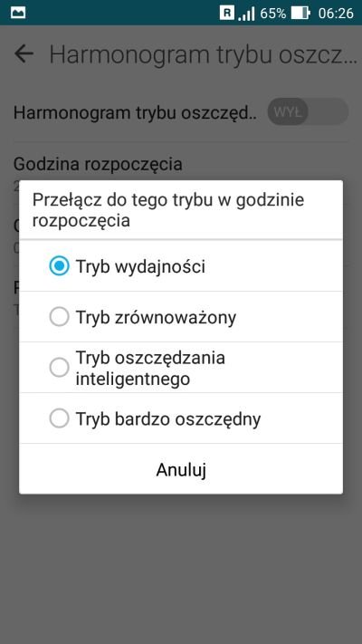Cancel the dialog with Anuluj
The height and width of the screenshot is (644, 362).
181,469
